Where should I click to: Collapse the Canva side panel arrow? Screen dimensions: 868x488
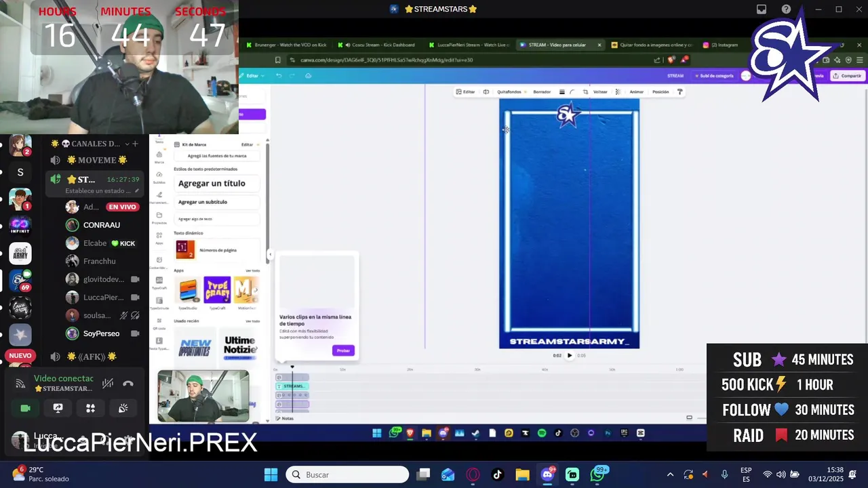pyautogui.click(x=270, y=255)
